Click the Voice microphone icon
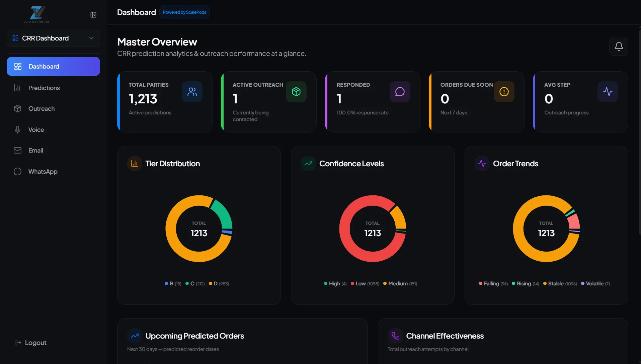This screenshot has height=364, width=641. [17, 129]
